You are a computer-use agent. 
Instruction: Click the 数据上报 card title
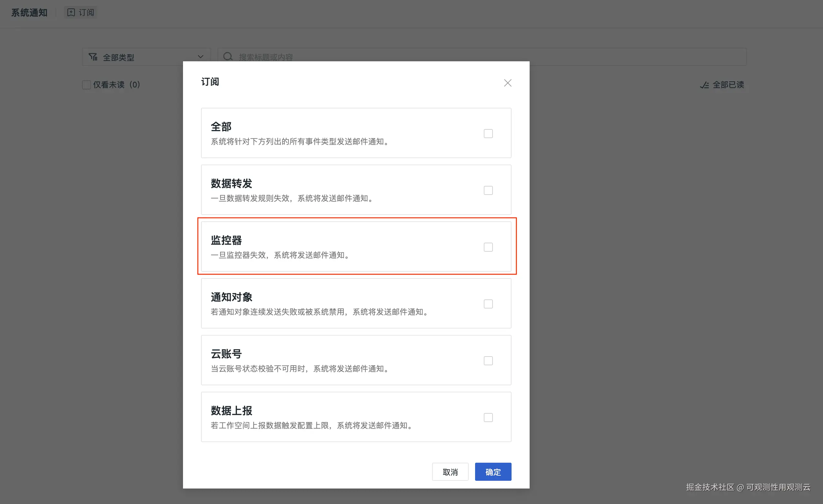pos(231,410)
